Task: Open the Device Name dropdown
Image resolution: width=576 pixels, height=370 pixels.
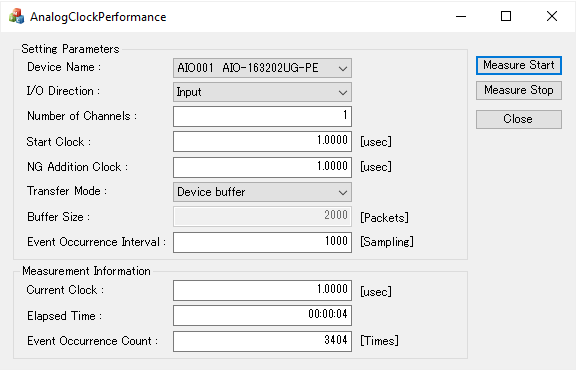Action: [262, 68]
